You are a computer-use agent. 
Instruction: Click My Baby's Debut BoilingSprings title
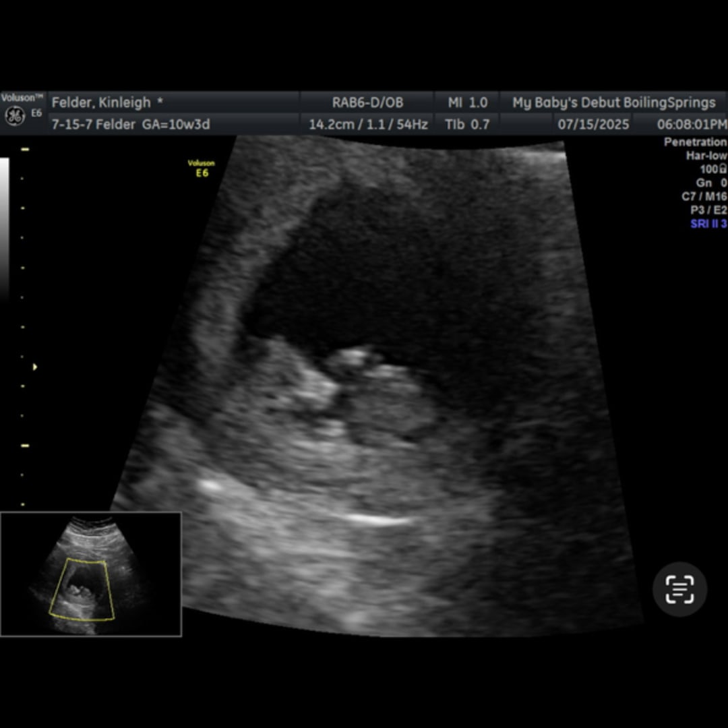point(613,102)
